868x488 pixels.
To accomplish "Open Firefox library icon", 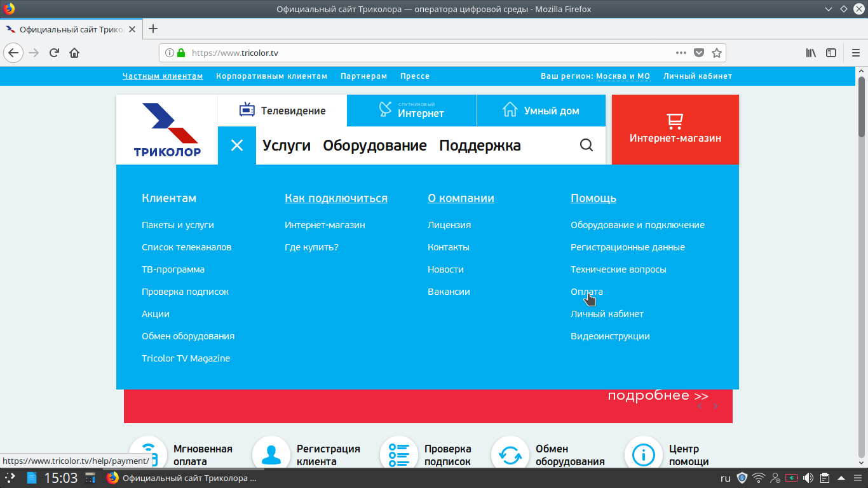I will (x=811, y=53).
